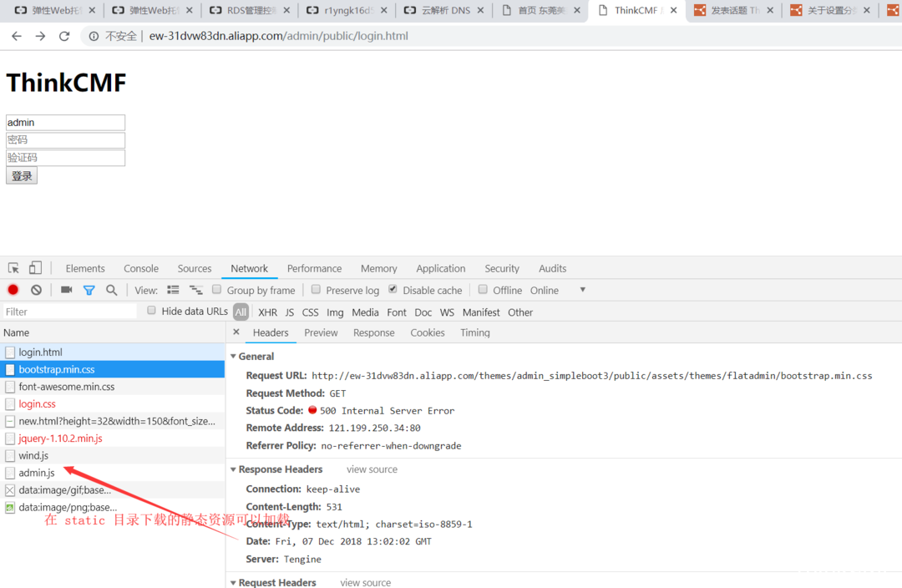
Task: Focus the 密码 password field
Action: coord(66,140)
